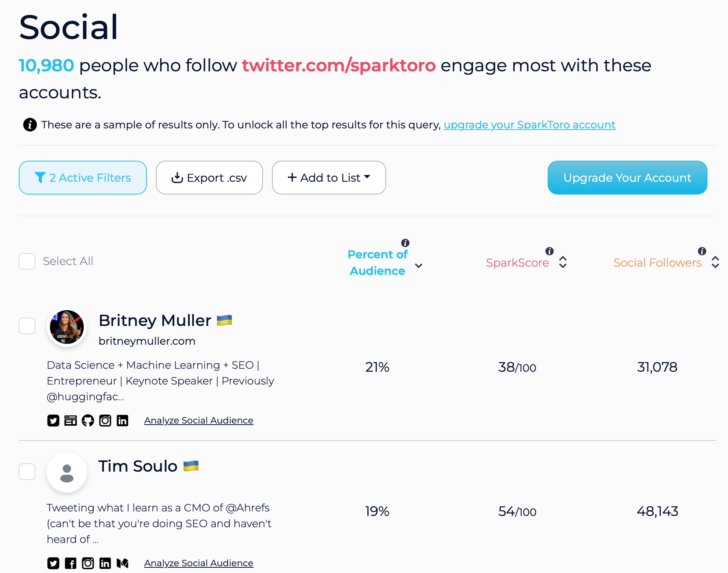728x573 pixels.
Task: Click Analyze Social Audience for Britney Muller
Action: click(199, 420)
